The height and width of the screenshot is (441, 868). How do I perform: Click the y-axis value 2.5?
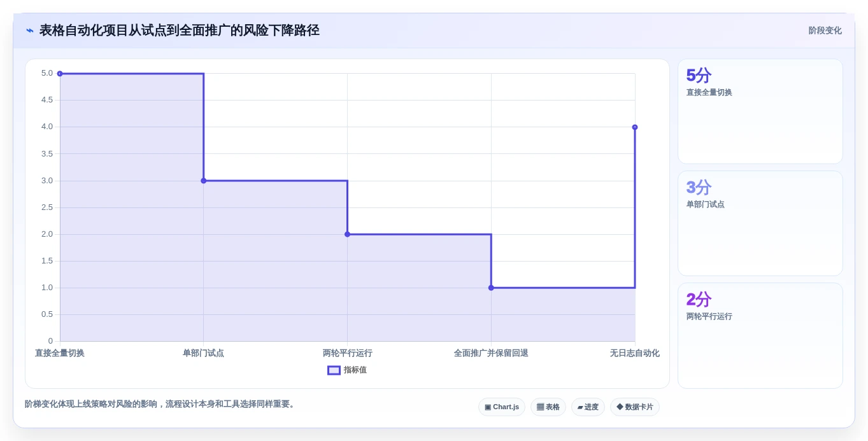47,207
